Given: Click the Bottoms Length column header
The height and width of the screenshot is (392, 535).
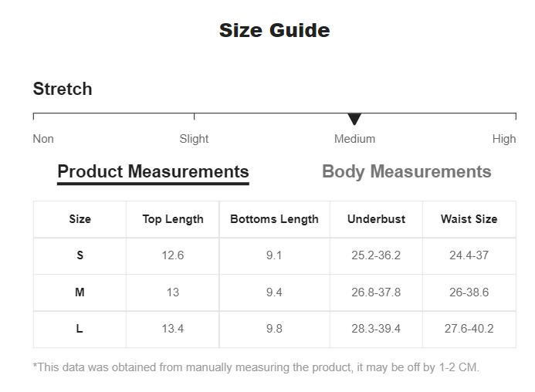Looking at the screenshot, I should [x=274, y=219].
